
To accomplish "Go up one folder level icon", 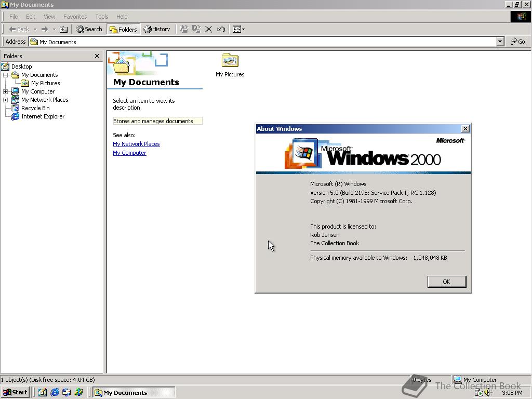I will pyautogui.click(x=63, y=29).
